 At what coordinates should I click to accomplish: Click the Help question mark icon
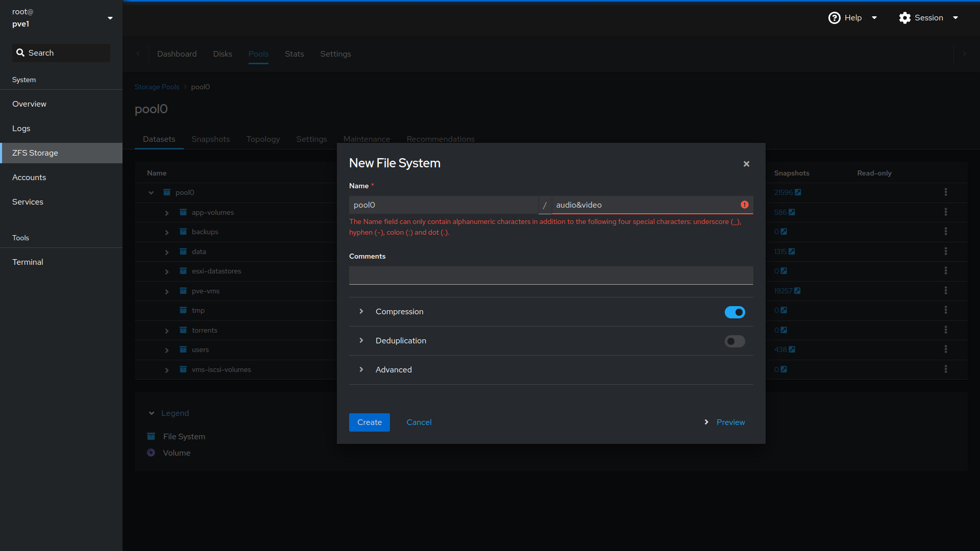(834, 18)
